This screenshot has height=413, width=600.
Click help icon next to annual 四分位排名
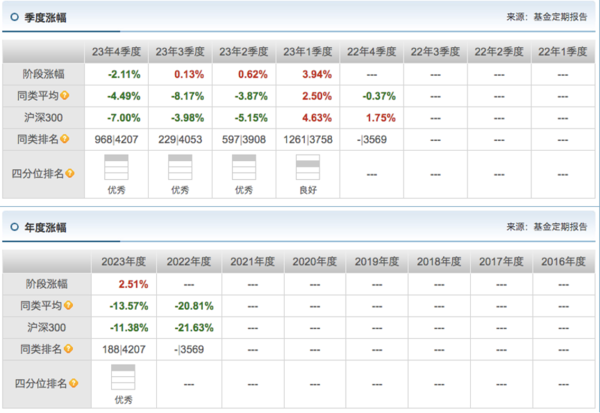click(x=73, y=383)
